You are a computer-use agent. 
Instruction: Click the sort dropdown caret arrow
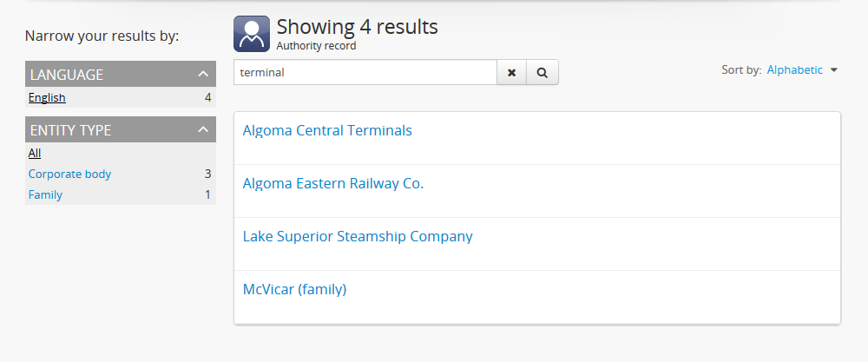(x=834, y=70)
